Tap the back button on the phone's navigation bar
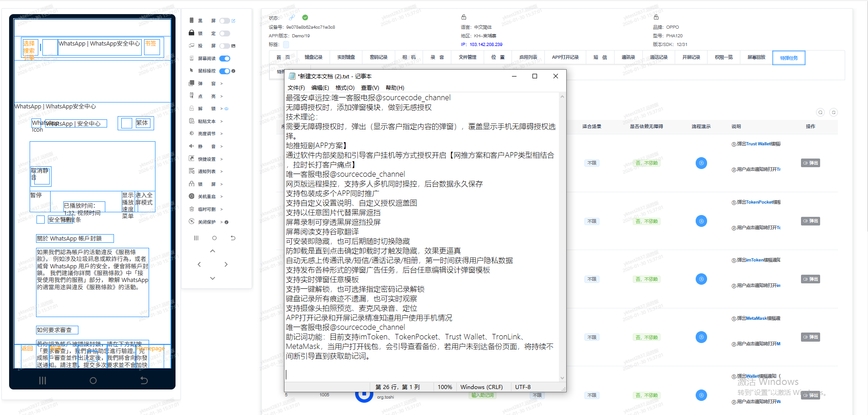Screen dimensions: 868x415 (144, 380)
